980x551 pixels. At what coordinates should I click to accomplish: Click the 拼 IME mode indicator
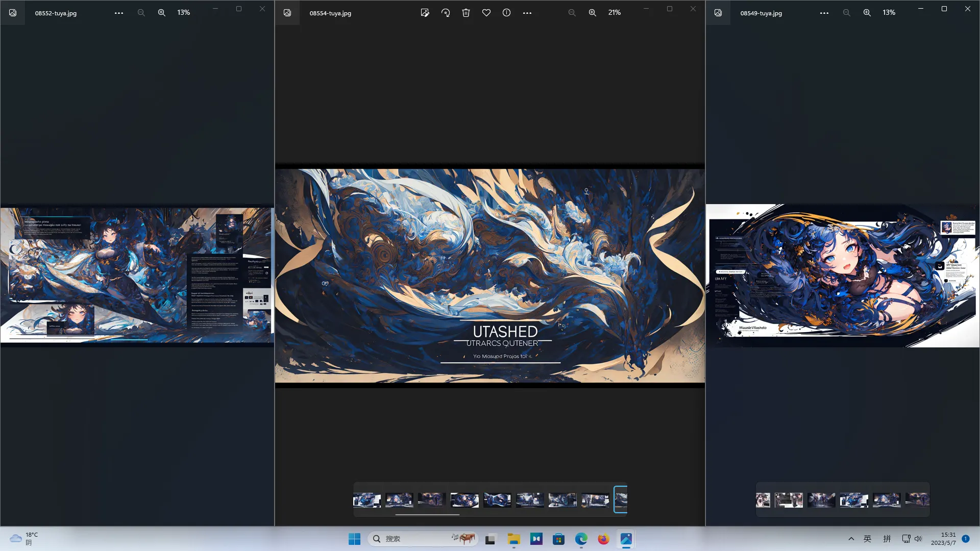coord(887,539)
